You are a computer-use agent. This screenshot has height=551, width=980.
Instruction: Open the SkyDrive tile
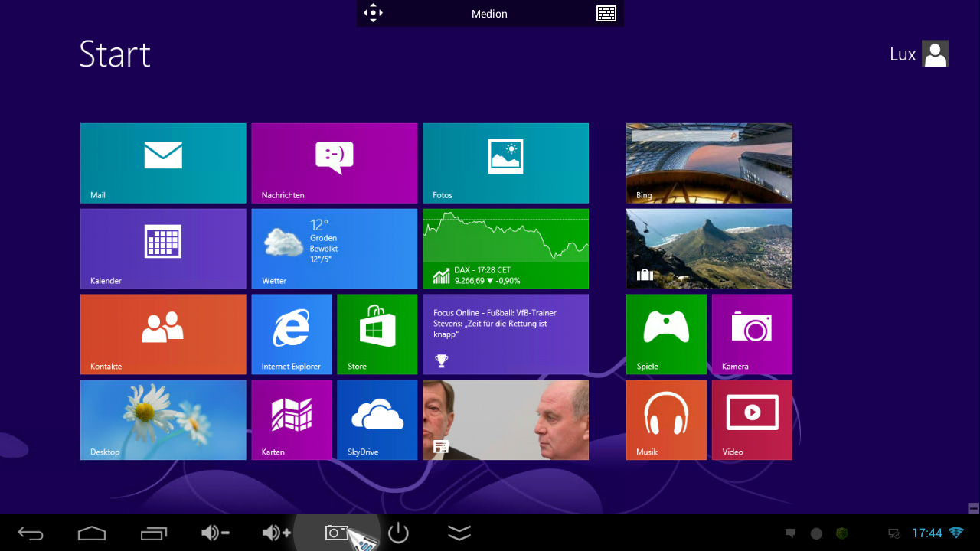[377, 420]
